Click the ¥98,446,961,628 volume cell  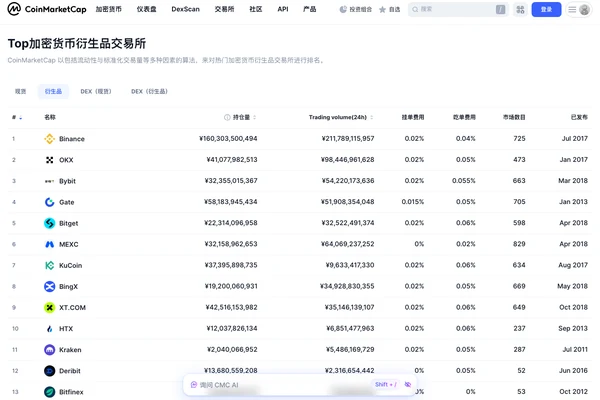click(x=347, y=160)
